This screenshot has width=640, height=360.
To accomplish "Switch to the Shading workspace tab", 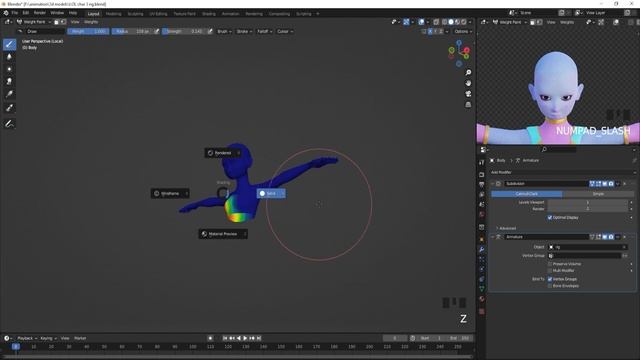I will tap(209, 14).
